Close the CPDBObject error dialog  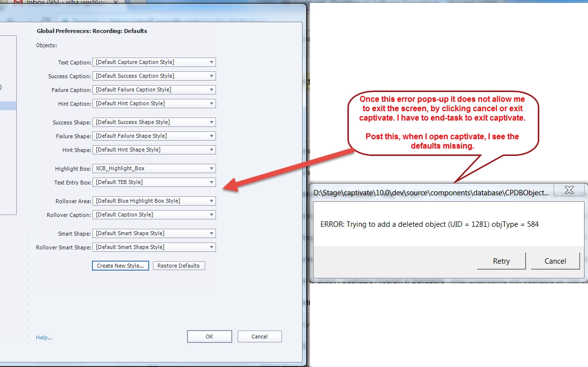click(x=569, y=190)
